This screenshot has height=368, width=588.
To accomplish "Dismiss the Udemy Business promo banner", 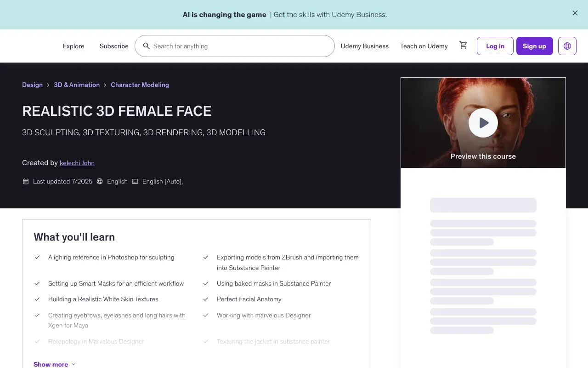I will point(575,13).
